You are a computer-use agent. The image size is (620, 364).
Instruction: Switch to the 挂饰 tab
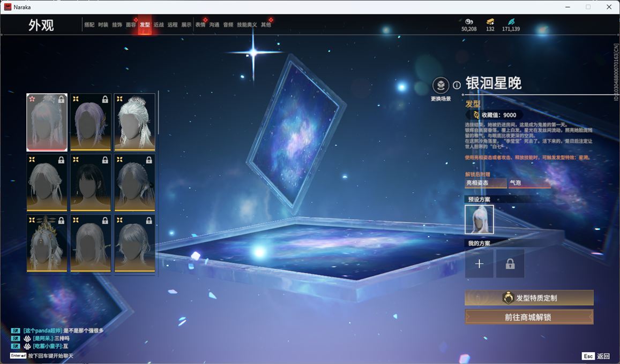(x=117, y=25)
